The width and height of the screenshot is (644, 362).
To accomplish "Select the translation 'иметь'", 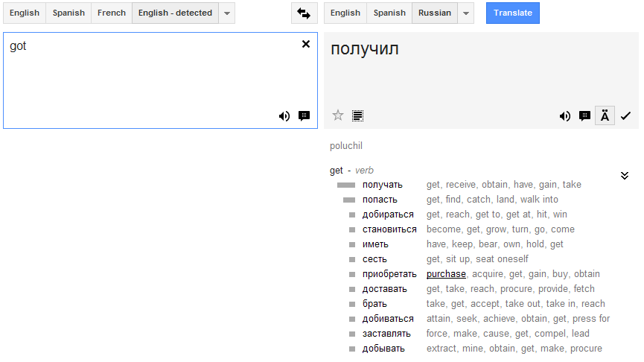I will (x=375, y=244).
